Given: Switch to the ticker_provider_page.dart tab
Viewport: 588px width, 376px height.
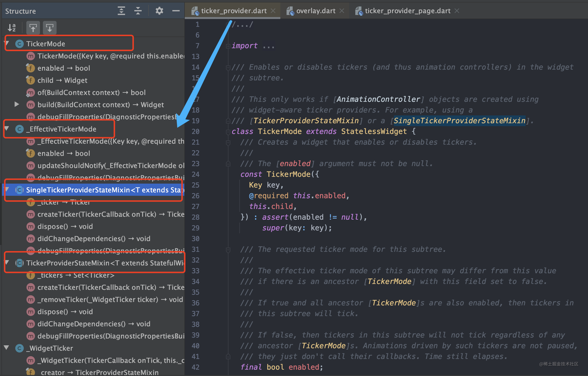Looking at the screenshot, I should click(x=407, y=11).
